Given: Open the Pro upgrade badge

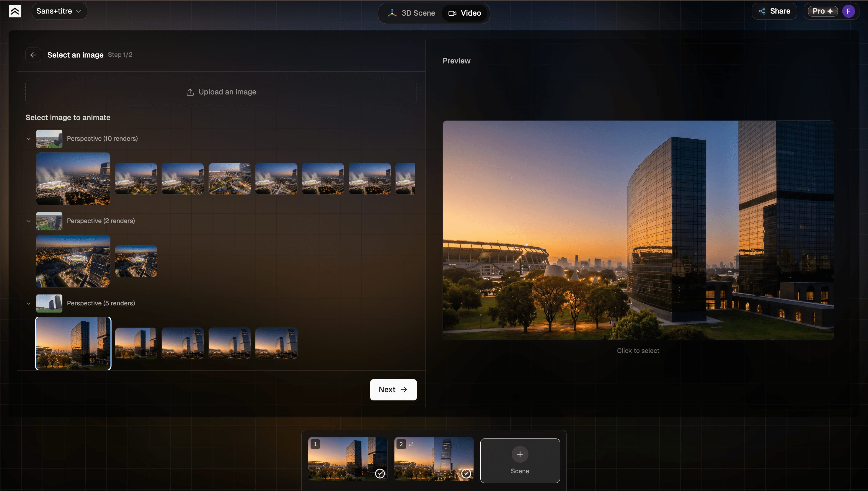Looking at the screenshot, I should pyautogui.click(x=823, y=11).
